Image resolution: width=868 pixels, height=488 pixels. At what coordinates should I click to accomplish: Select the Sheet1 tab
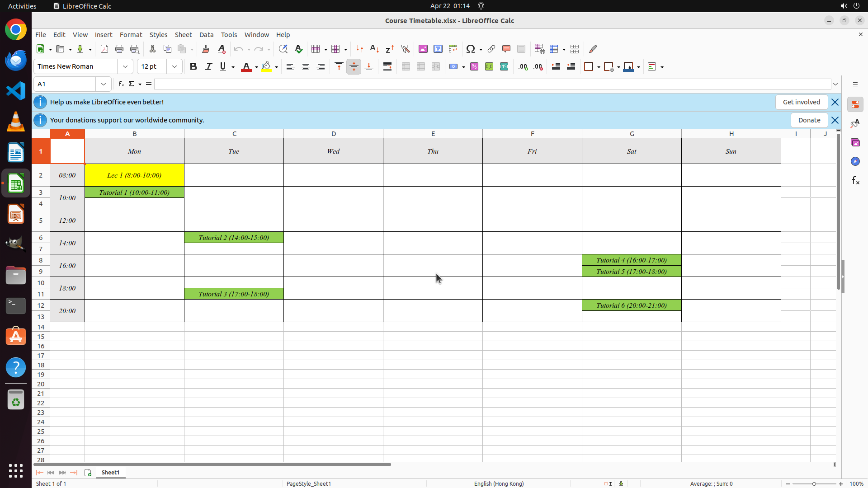point(110,472)
